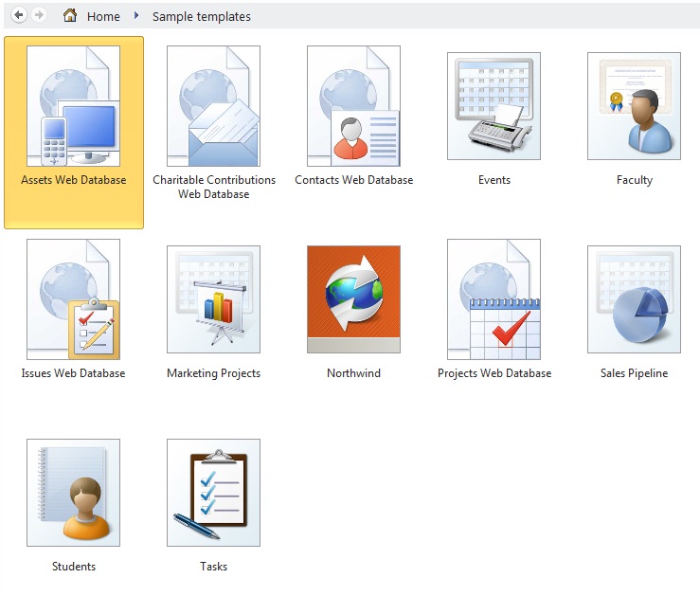Select the Assets Web Database template icon
Image resolution: width=700 pixels, height=596 pixels.
coord(74,105)
